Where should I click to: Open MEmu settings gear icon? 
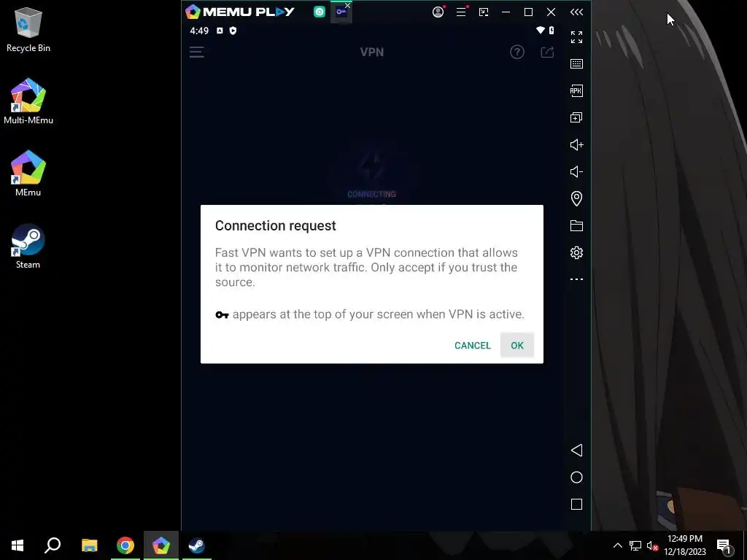tap(576, 252)
